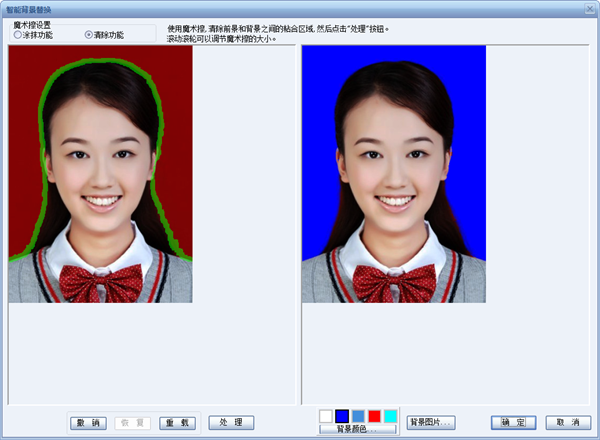Viewport: 600px width, 440px height.
Task: Select the 涂抹功能 radio button
Action: pyautogui.click(x=33, y=35)
